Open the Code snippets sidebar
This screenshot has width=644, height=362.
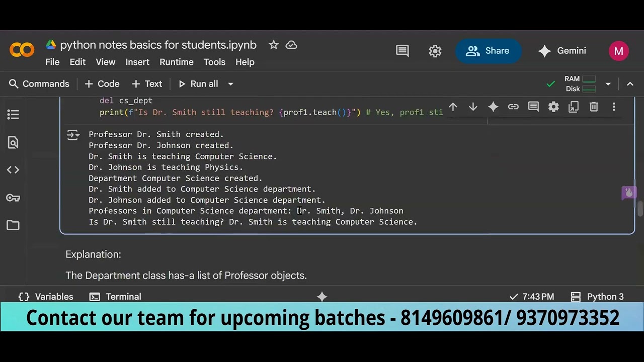[13, 170]
